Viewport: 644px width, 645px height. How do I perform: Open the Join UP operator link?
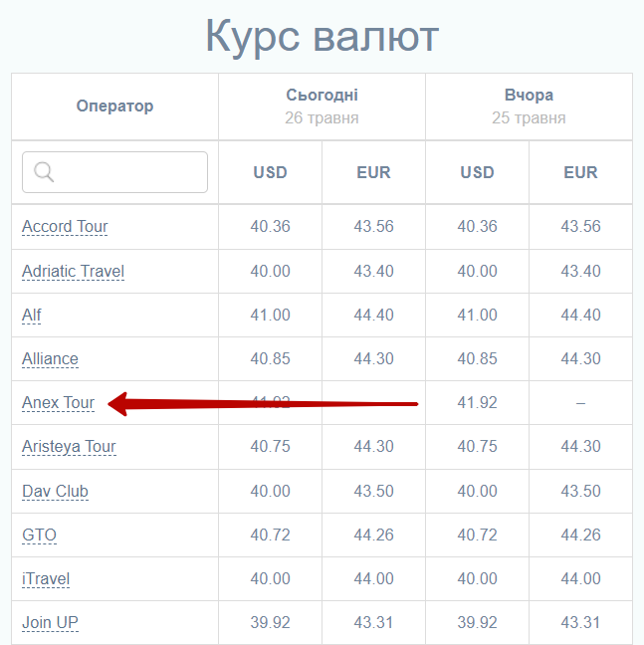[50, 623]
